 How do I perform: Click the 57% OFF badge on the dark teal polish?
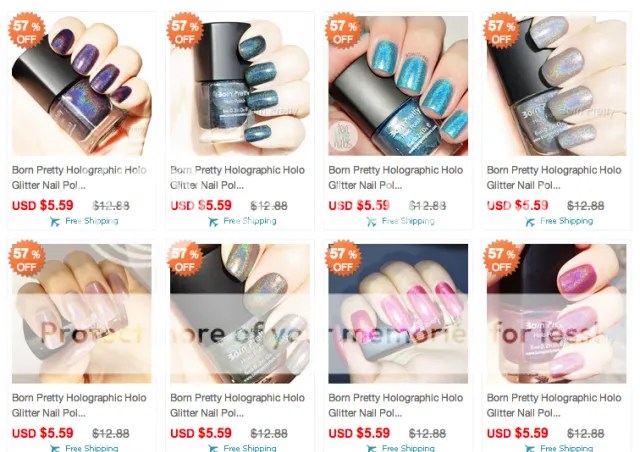point(185,31)
